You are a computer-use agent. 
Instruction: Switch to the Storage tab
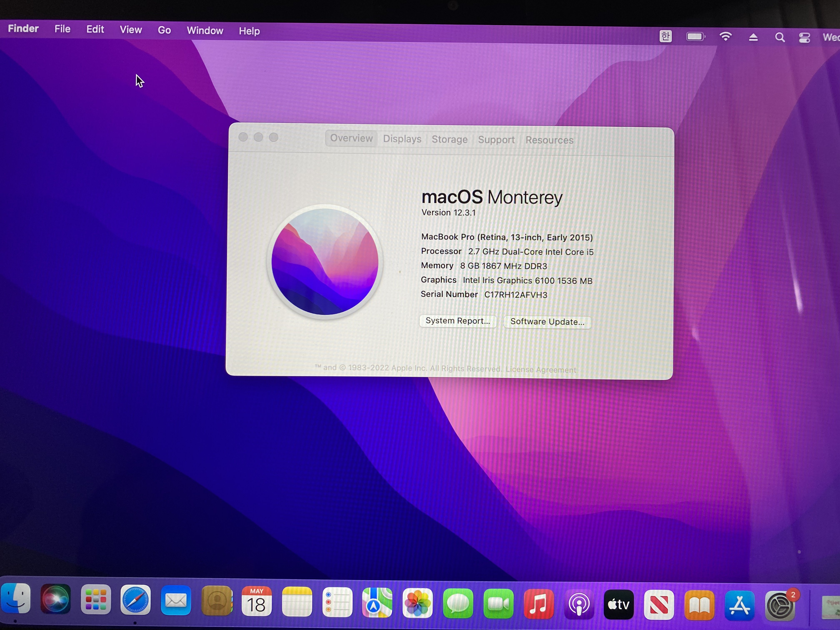tap(450, 139)
